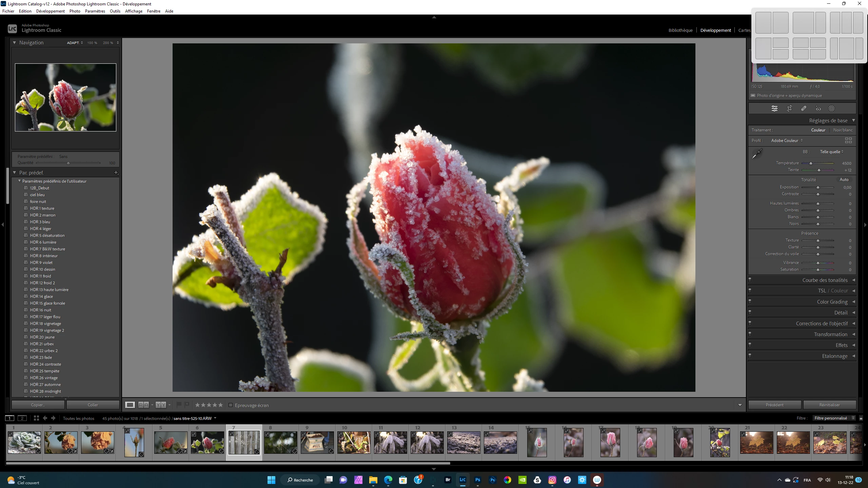Switch filmstrip to grid view icon
The height and width of the screenshot is (488, 868).
point(36,418)
